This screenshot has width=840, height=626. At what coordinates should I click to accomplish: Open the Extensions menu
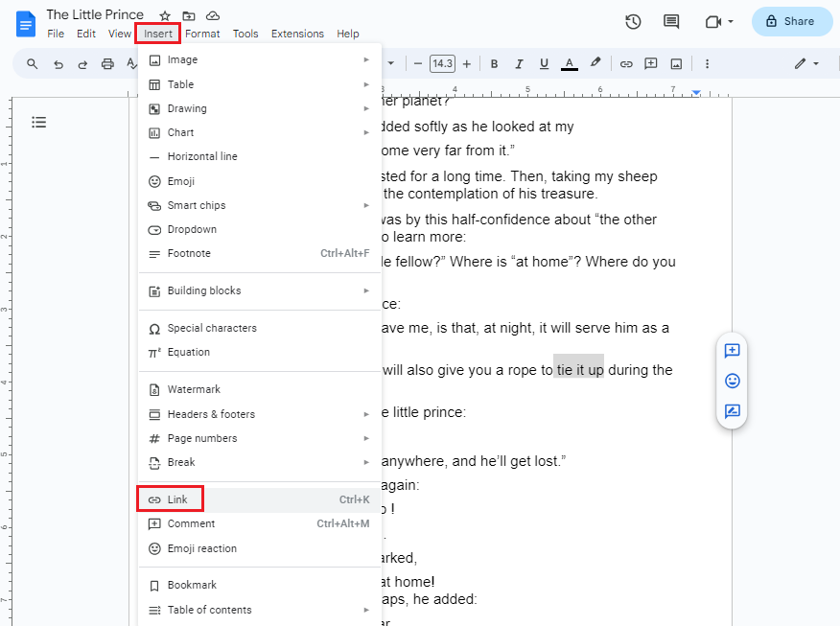click(297, 33)
